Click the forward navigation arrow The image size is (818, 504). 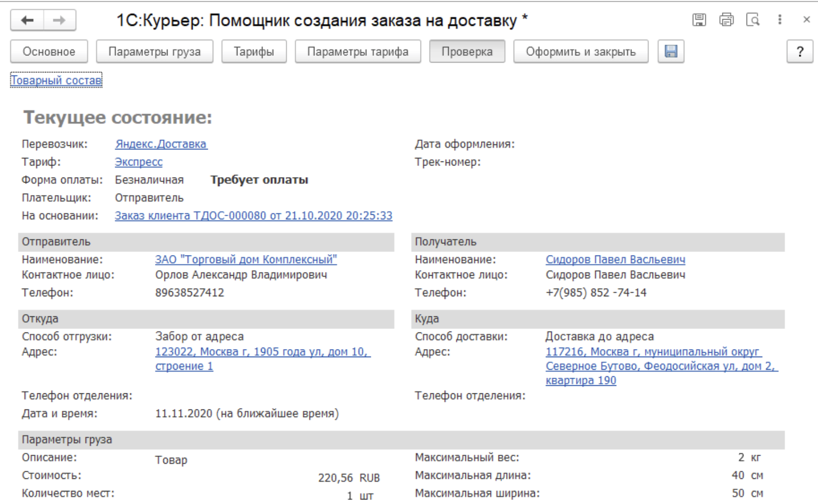[59, 20]
